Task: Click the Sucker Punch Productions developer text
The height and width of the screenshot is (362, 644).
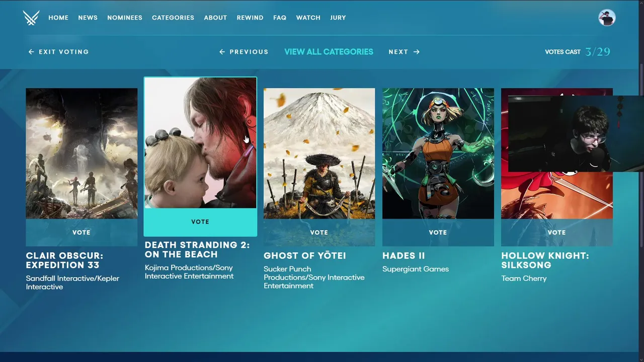Action: click(314, 277)
